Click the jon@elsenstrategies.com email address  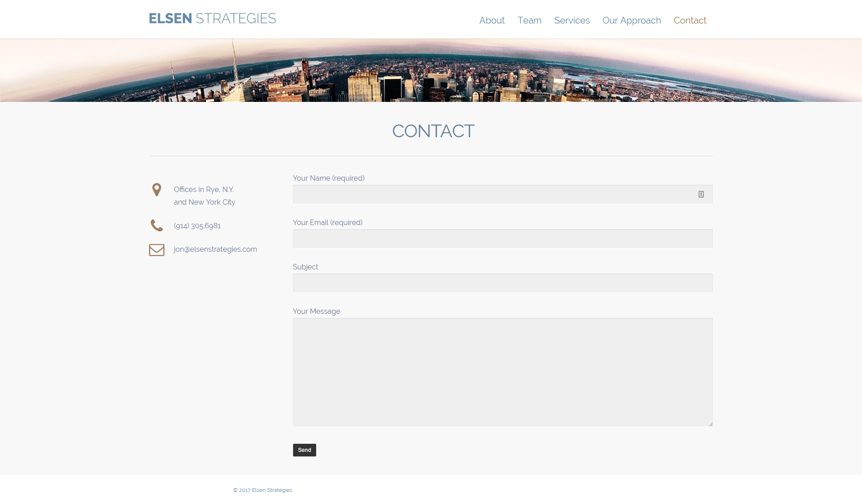215,250
